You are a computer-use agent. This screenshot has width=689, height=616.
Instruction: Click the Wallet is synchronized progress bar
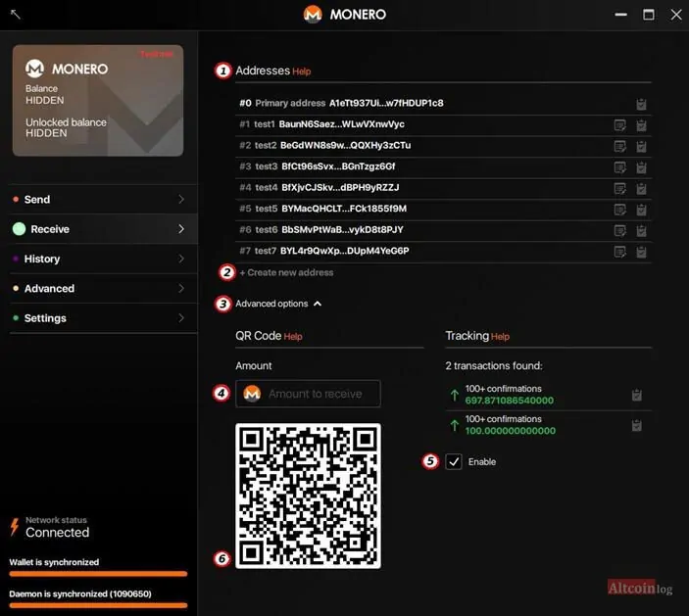(x=98, y=574)
